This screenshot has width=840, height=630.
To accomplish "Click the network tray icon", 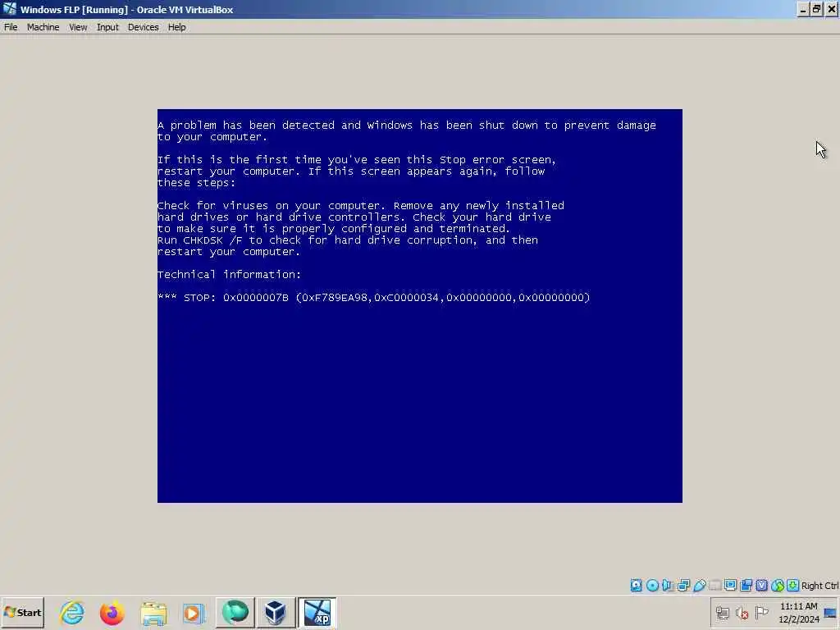I will (723, 612).
